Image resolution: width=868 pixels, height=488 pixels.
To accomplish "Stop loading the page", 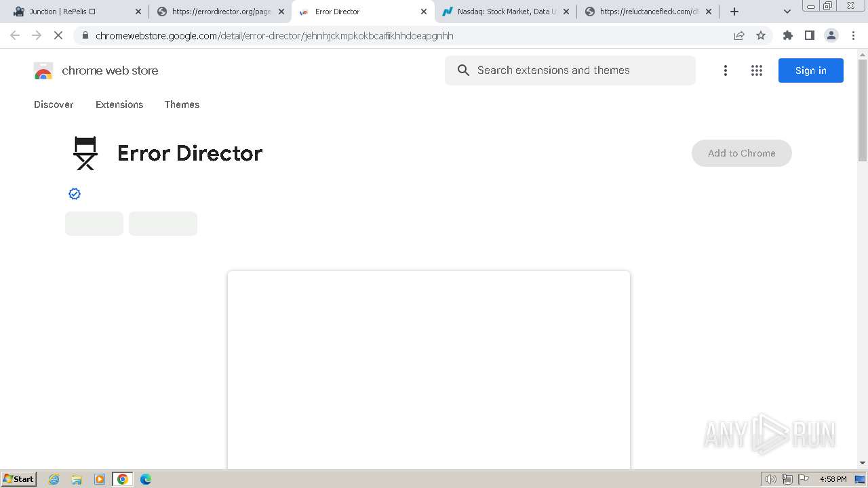I will click(x=58, y=35).
